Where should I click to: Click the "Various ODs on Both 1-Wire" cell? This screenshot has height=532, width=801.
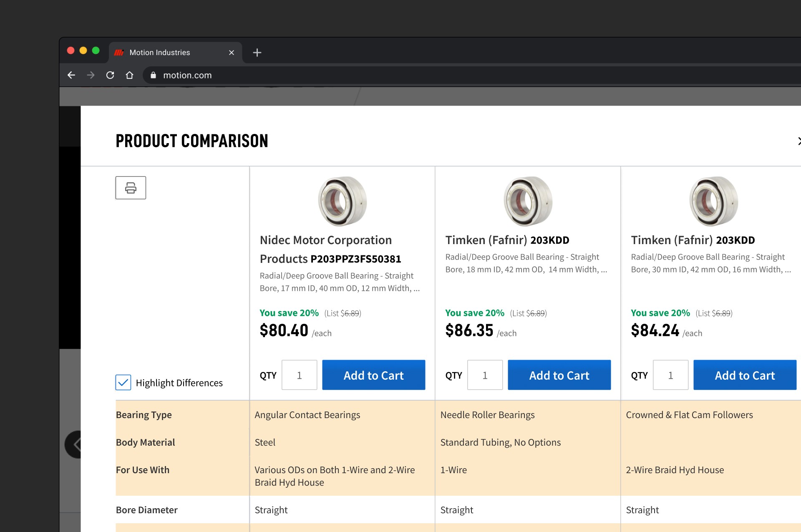tap(335, 476)
